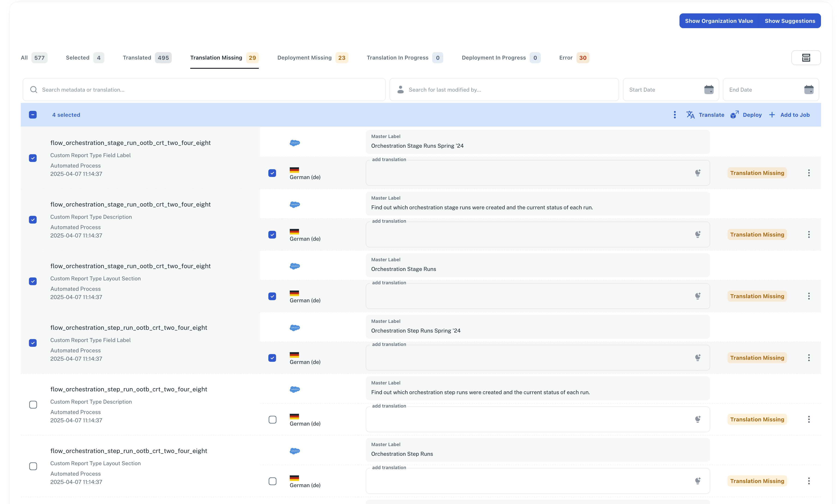The height and width of the screenshot is (504, 839).
Task: Open bulk actions kebab menu beside Translate
Action: (675, 115)
